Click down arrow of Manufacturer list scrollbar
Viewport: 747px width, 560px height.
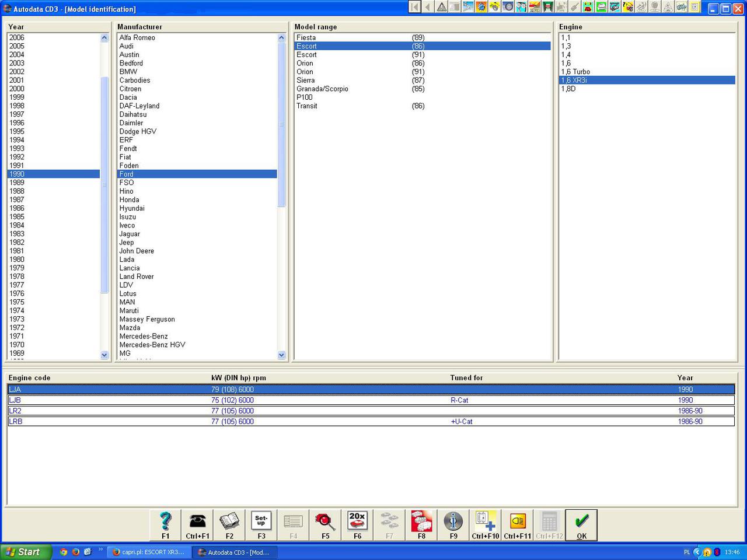click(281, 355)
